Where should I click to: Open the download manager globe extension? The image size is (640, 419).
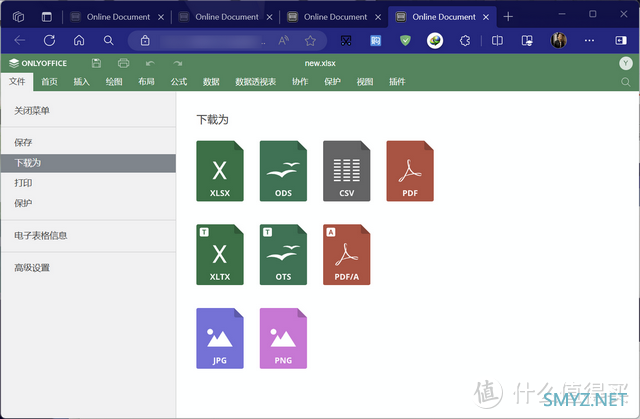tap(435, 40)
